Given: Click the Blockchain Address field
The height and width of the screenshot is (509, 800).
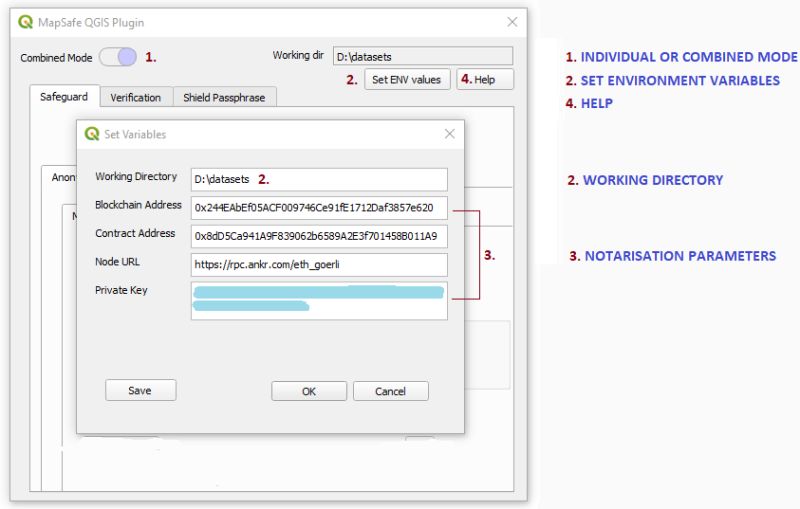Looking at the screenshot, I should click(x=319, y=208).
